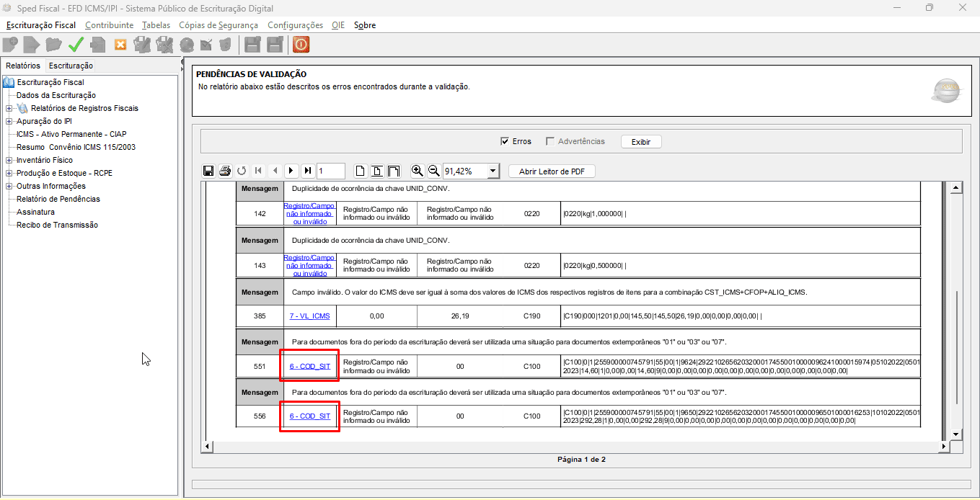980x500 pixels.
Task: Print the validation report
Action: coord(224,171)
